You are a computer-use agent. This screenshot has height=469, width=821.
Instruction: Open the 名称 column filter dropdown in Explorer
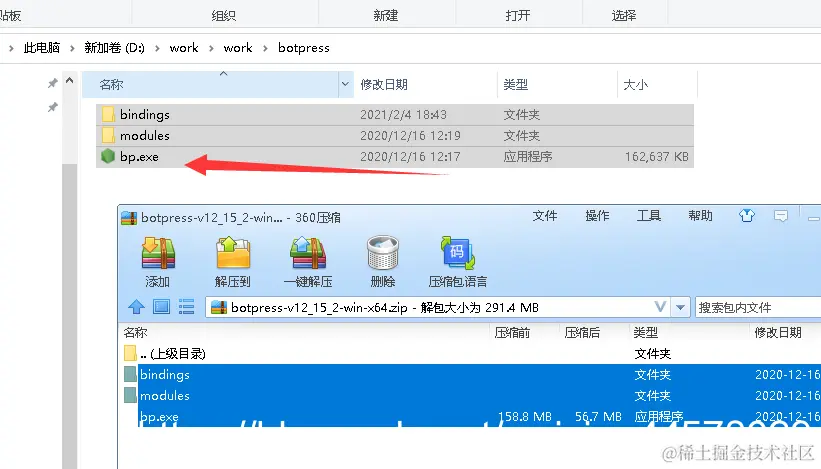click(x=345, y=84)
